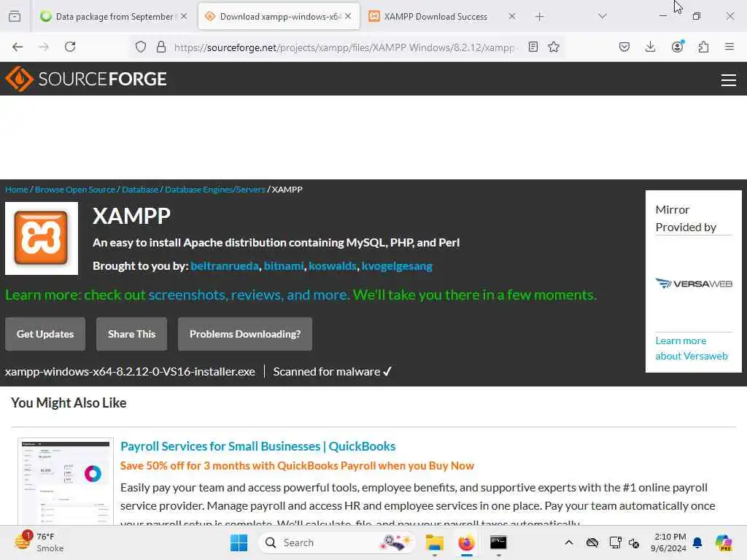Viewport: 747px width, 560px height.
Task: Open the Firefox application menu
Action: 729,47
